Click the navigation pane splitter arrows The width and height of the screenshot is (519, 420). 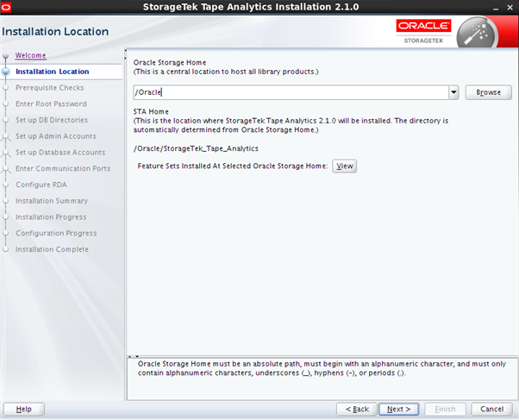(126, 54)
